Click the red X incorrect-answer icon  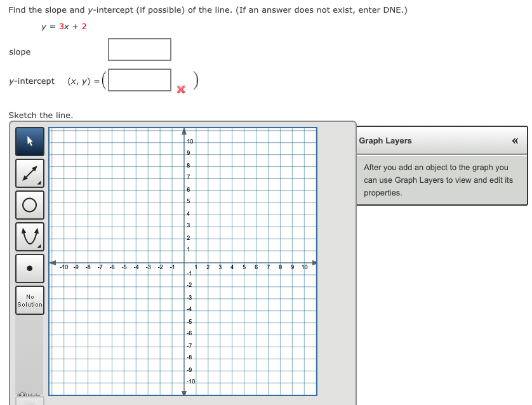180,89
